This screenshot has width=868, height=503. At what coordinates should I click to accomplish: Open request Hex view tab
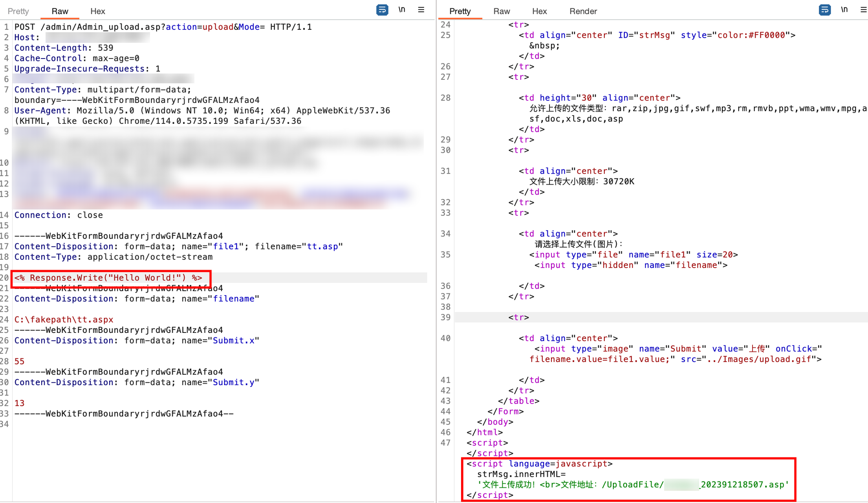point(97,11)
